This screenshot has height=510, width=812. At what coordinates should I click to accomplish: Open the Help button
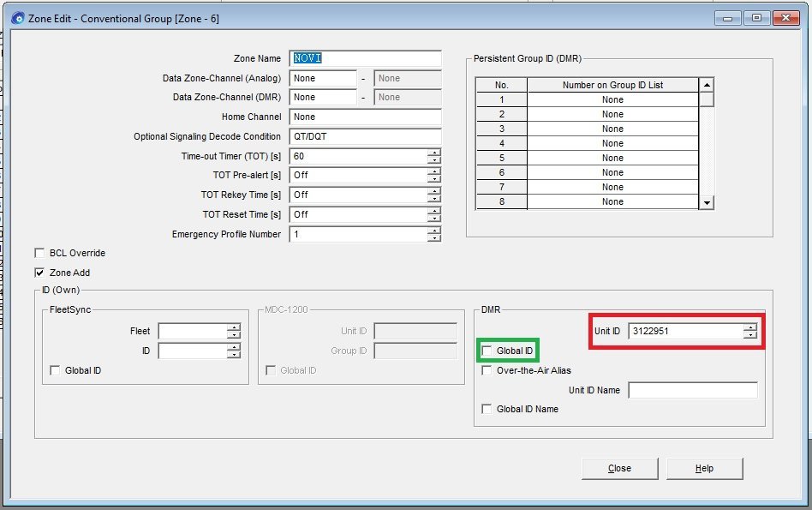click(x=704, y=468)
